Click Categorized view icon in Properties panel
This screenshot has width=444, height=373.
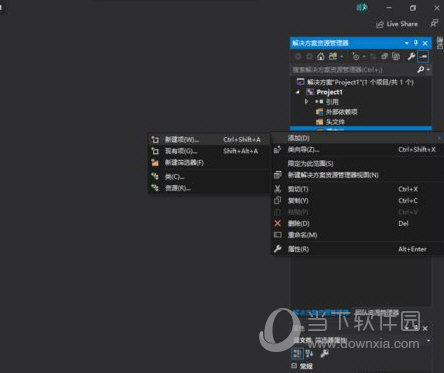click(x=297, y=353)
